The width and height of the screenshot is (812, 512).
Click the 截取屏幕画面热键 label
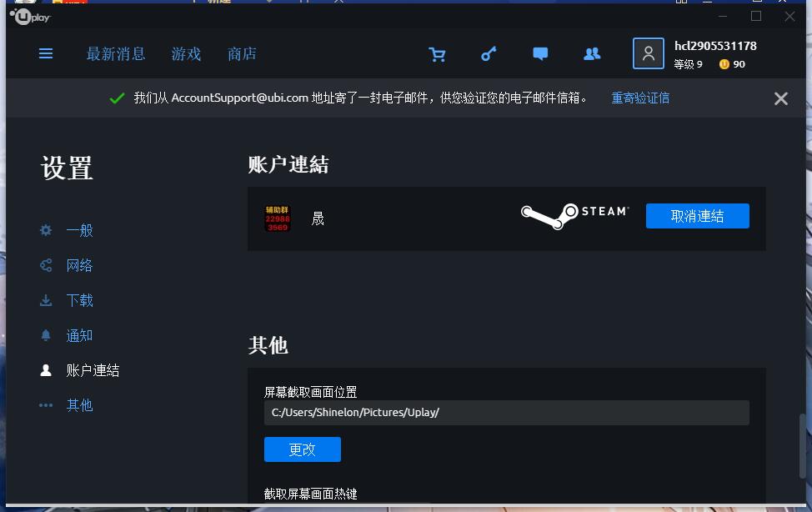click(310, 494)
